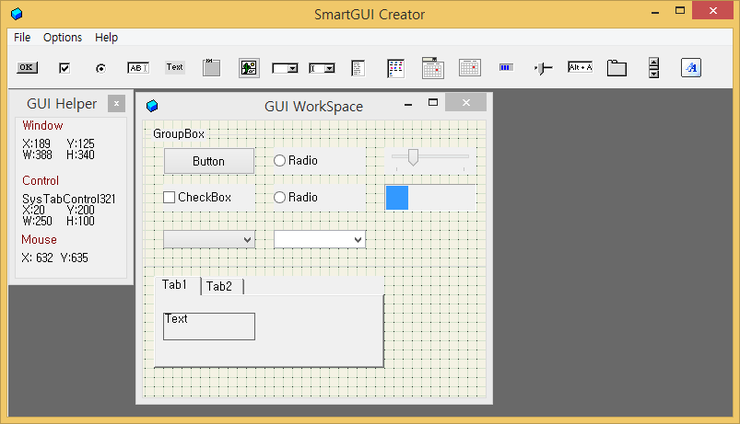
Task: Click the Window heading in GUI Helper
Action: (x=42, y=126)
